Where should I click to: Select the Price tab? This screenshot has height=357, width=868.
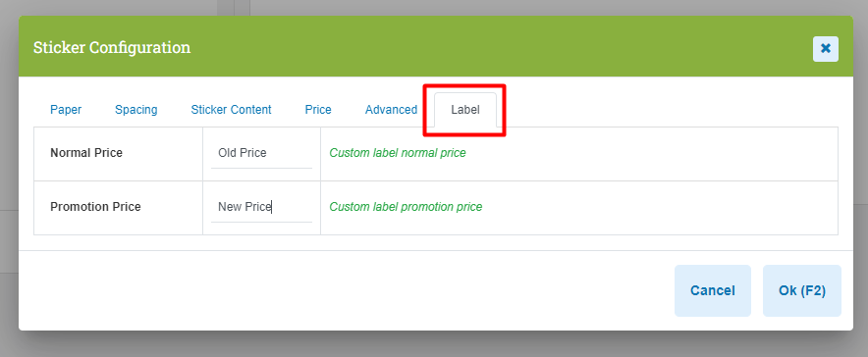point(318,110)
